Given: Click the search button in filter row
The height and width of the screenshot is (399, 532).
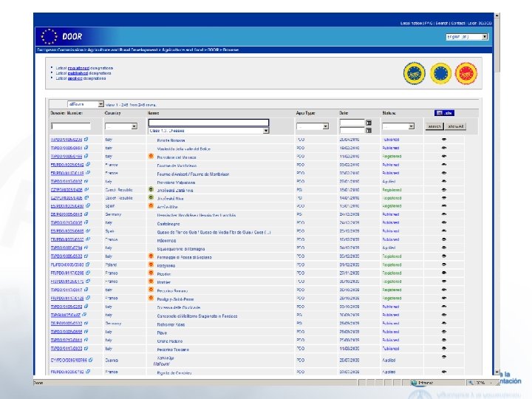Looking at the screenshot, I should click(x=434, y=126).
